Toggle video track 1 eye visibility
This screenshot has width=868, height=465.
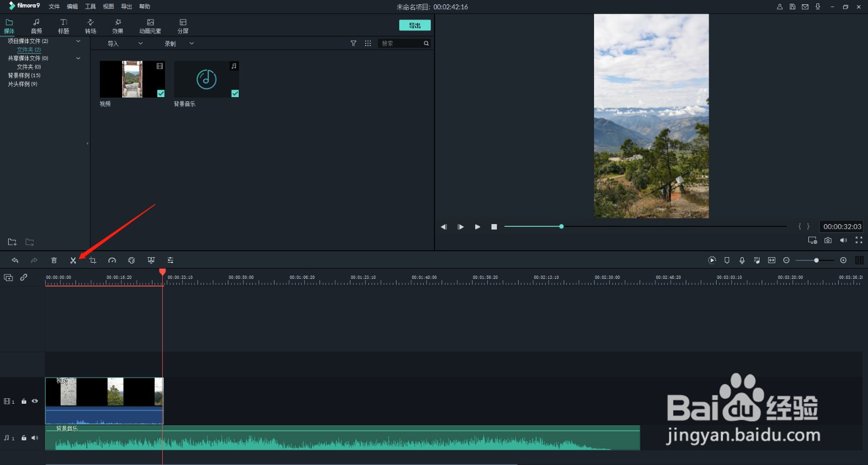tap(35, 401)
